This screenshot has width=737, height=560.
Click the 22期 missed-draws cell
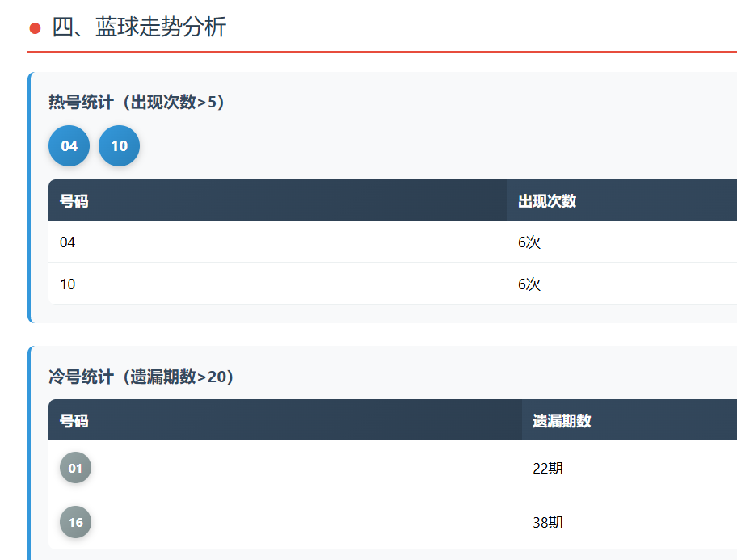point(548,468)
